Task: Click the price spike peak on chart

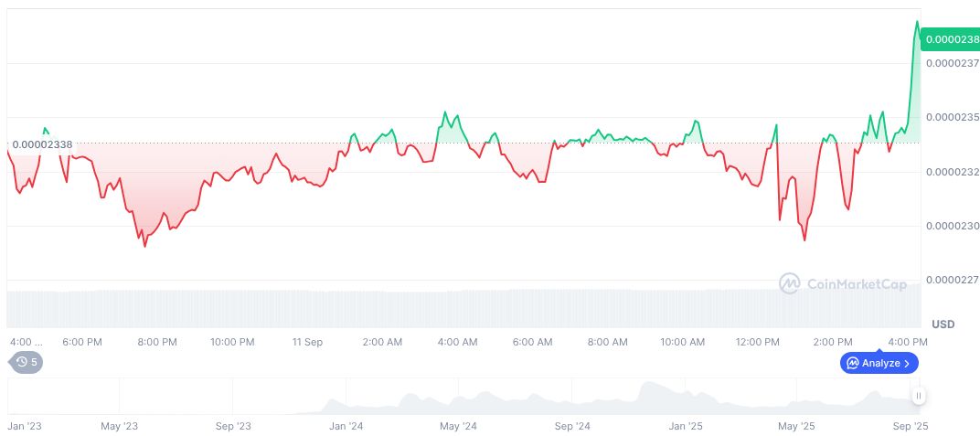Action: click(917, 22)
